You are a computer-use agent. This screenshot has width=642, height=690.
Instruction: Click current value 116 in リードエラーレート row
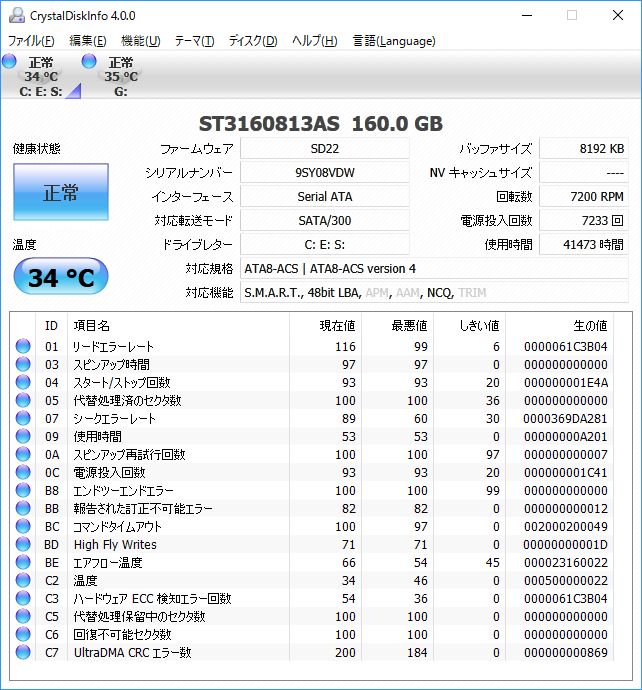click(x=345, y=347)
